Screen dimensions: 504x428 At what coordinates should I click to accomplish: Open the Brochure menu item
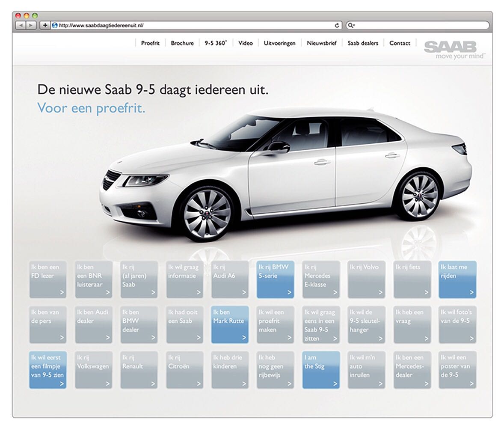[x=182, y=43]
